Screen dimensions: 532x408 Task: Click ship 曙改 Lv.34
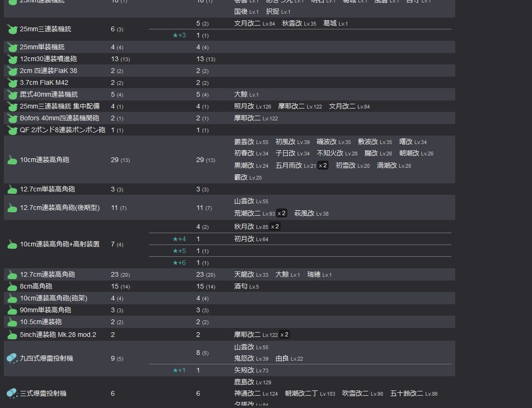[413, 142]
